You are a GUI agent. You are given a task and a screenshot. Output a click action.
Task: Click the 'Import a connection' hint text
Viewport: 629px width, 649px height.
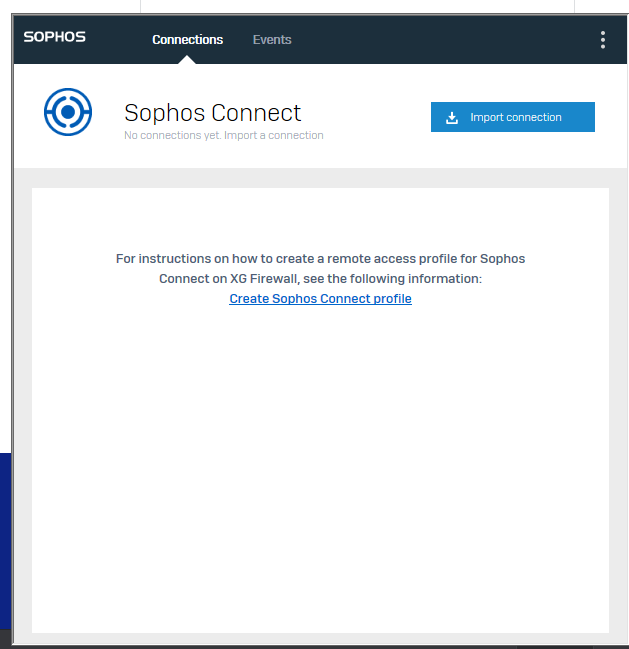click(x=274, y=135)
